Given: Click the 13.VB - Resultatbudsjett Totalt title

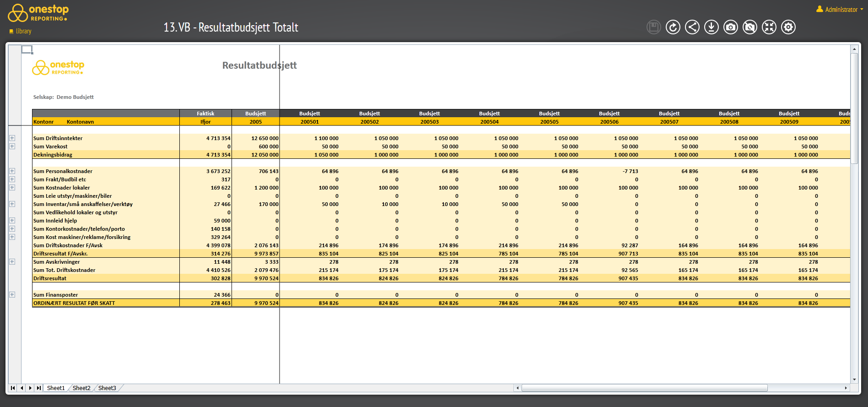Looking at the screenshot, I should pyautogui.click(x=231, y=27).
